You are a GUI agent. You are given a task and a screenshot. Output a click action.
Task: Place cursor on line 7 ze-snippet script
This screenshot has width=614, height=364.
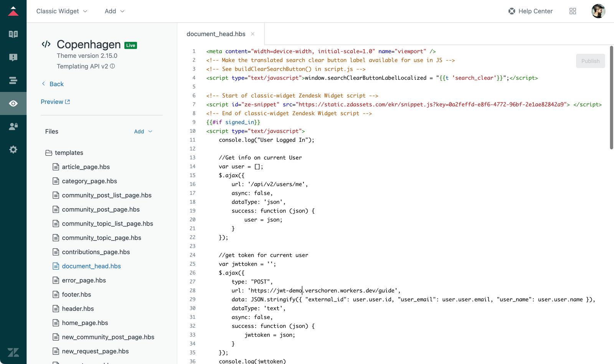(x=404, y=104)
